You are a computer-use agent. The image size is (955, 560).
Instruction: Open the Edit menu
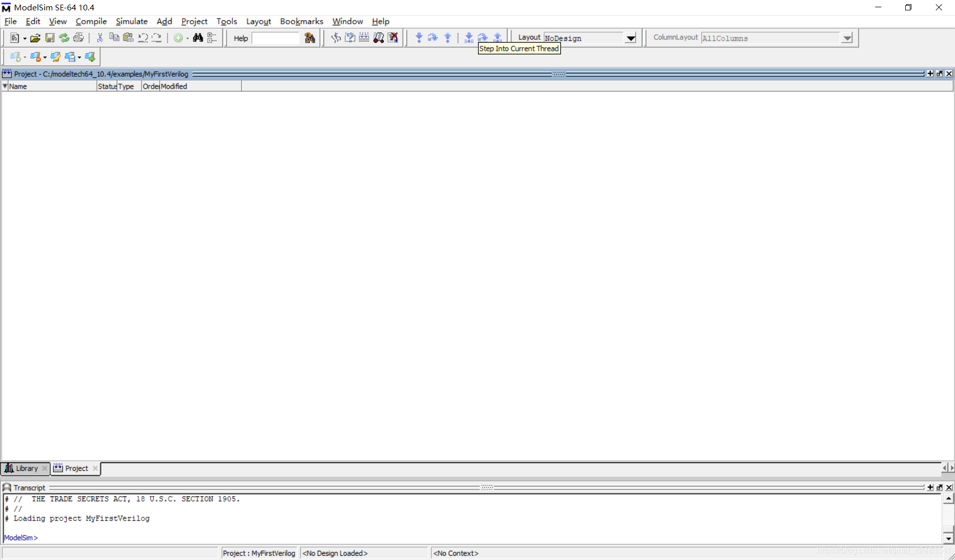(x=33, y=21)
